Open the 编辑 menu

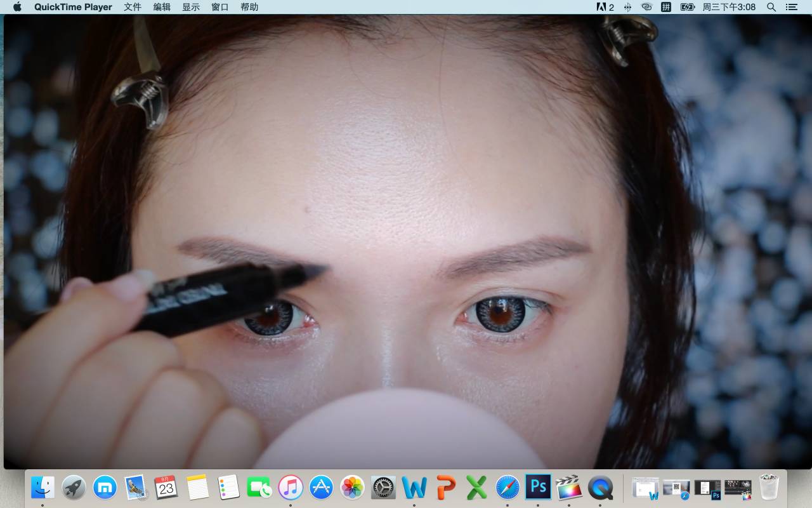point(162,7)
